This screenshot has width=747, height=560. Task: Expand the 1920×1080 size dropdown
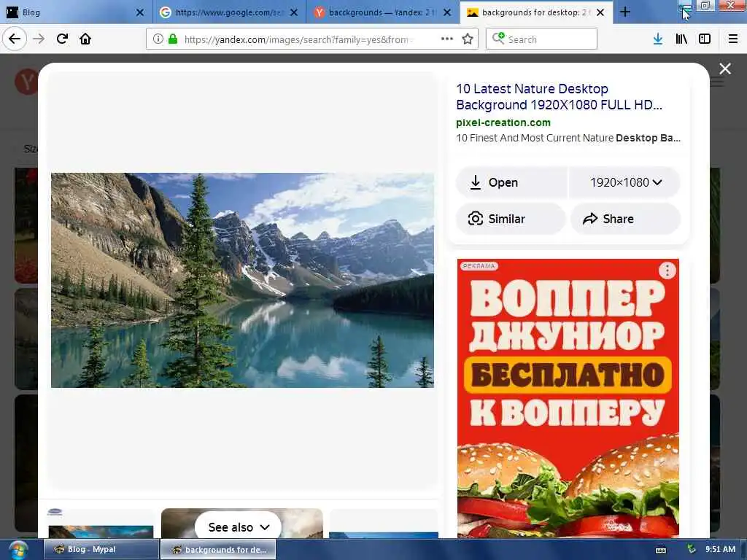point(625,182)
